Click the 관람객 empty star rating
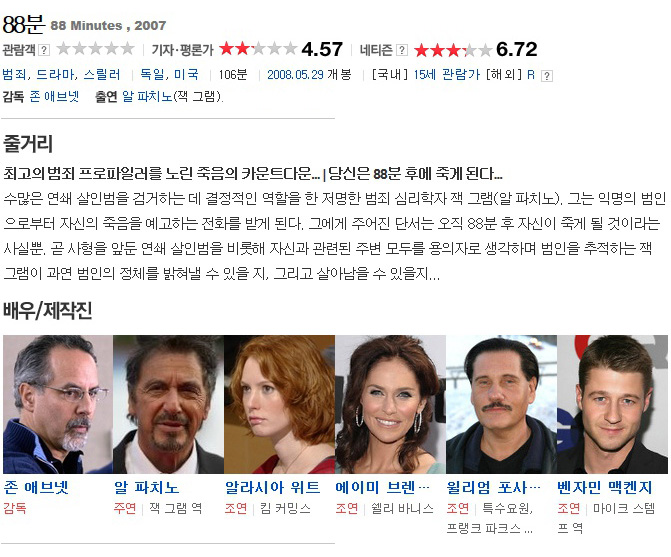Viewport: 671px width, 557px height. (95, 49)
